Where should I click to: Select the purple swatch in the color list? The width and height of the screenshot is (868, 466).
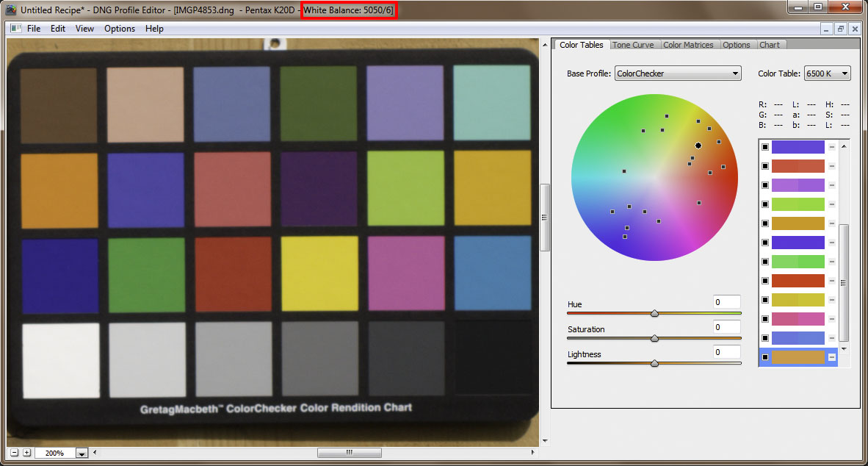[798, 185]
